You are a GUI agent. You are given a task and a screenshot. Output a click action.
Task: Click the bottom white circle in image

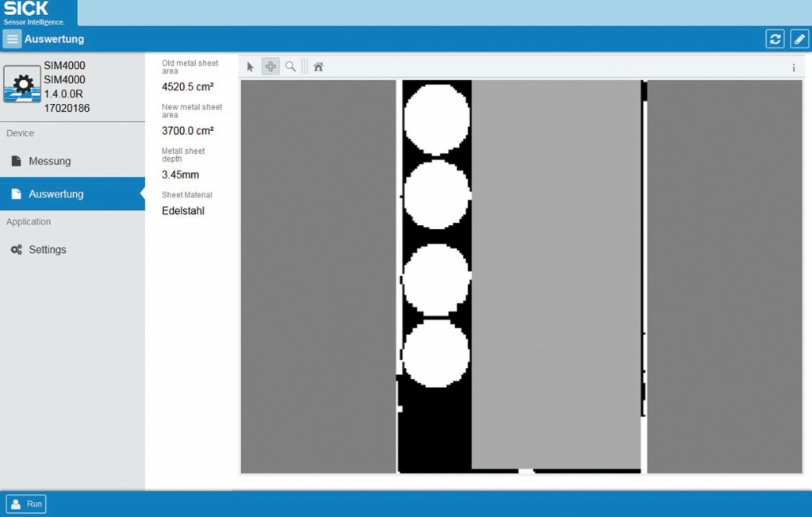[436, 353]
